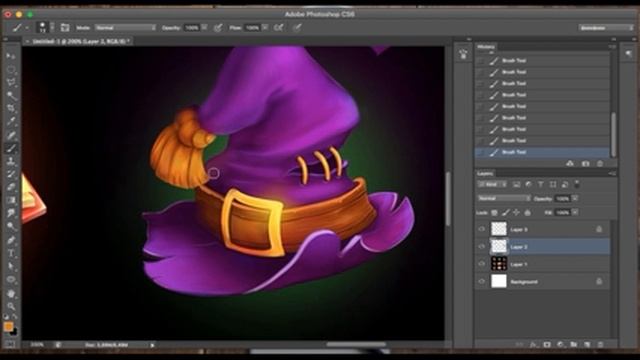
Task: Switch to the History panel tab
Action: (486, 47)
